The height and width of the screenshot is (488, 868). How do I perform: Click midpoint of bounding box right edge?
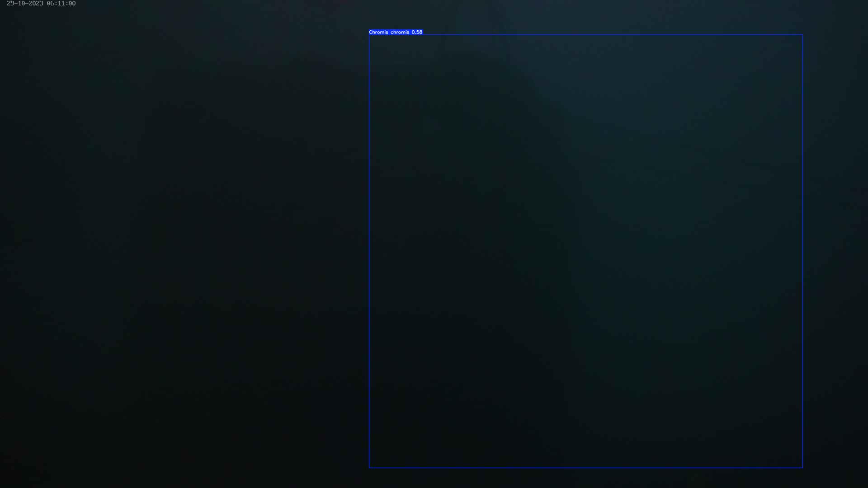coord(802,251)
